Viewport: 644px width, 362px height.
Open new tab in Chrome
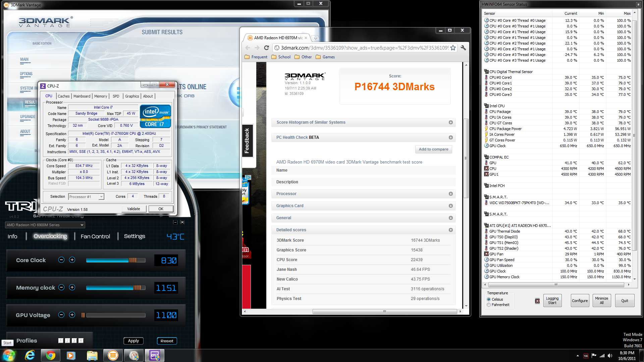(315, 38)
